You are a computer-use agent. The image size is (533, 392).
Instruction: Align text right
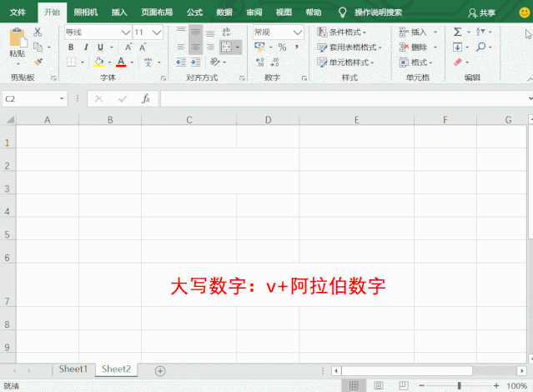pos(210,48)
